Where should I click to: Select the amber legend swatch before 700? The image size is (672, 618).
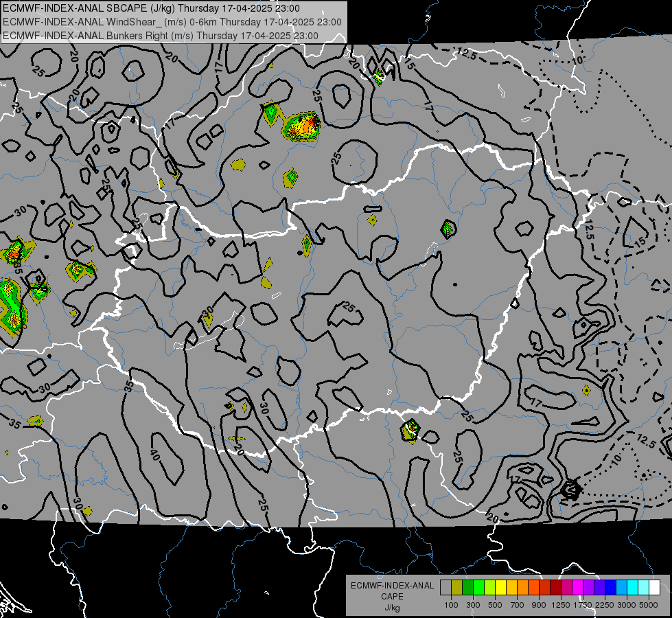(x=511, y=588)
